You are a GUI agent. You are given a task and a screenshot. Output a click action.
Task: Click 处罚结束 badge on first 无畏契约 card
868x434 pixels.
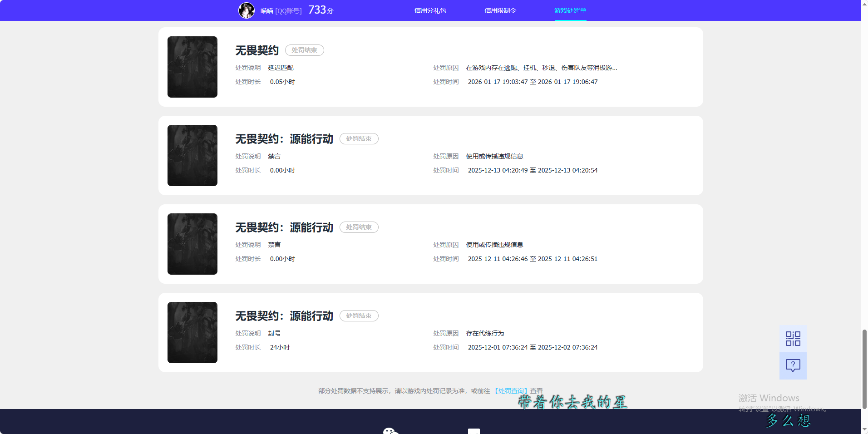pos(304,50)
